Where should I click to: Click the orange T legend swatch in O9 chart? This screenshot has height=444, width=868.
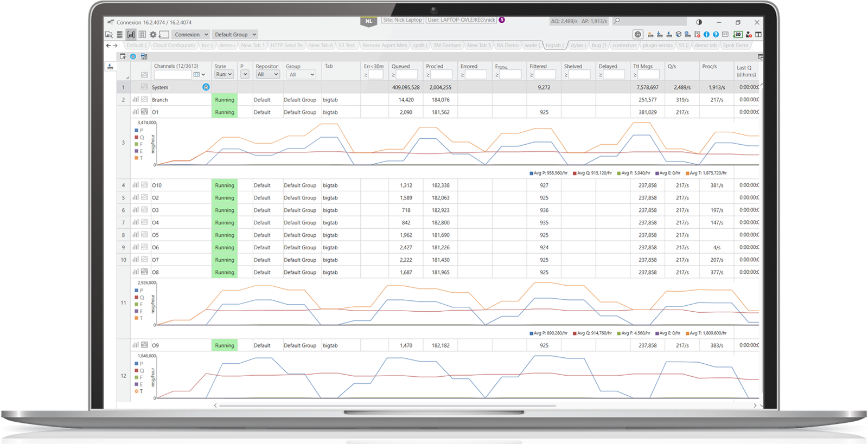click(137, 391)
